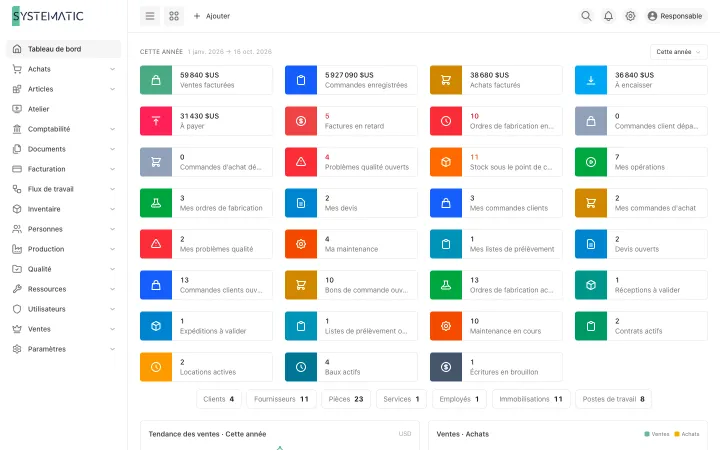Open Utilisateurs menu item
Image resolution: width=720 pixels, height=450 pixels.
tap(63, 309)
